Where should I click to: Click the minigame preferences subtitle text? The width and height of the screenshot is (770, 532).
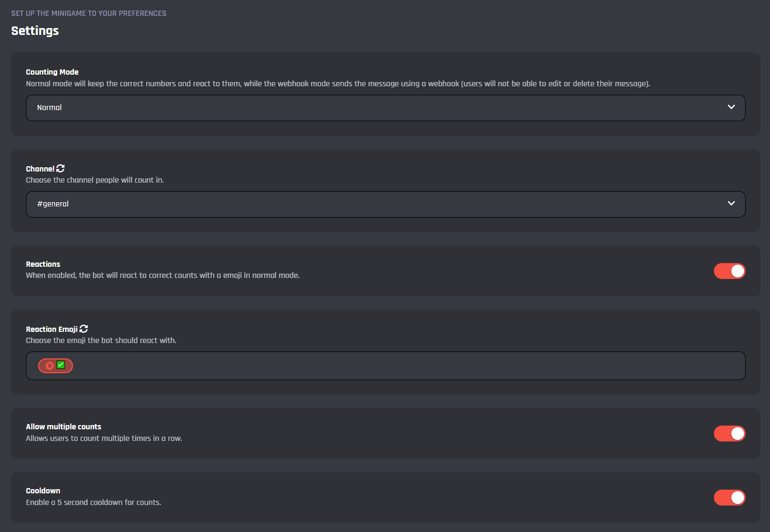(89, 13)
